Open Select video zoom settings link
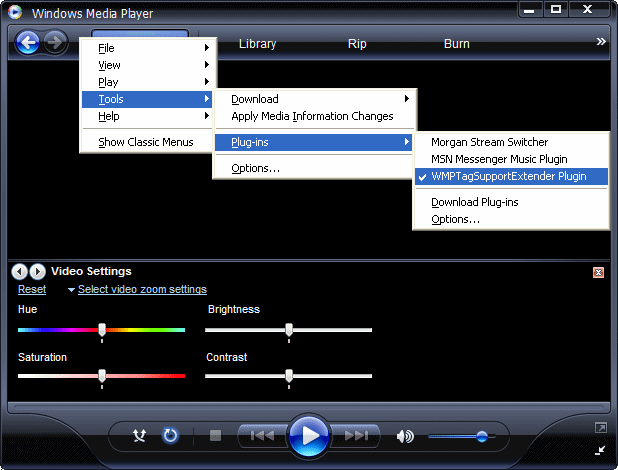Image resolution: width=618 pixels, height=470 pixels. [142, 289]
